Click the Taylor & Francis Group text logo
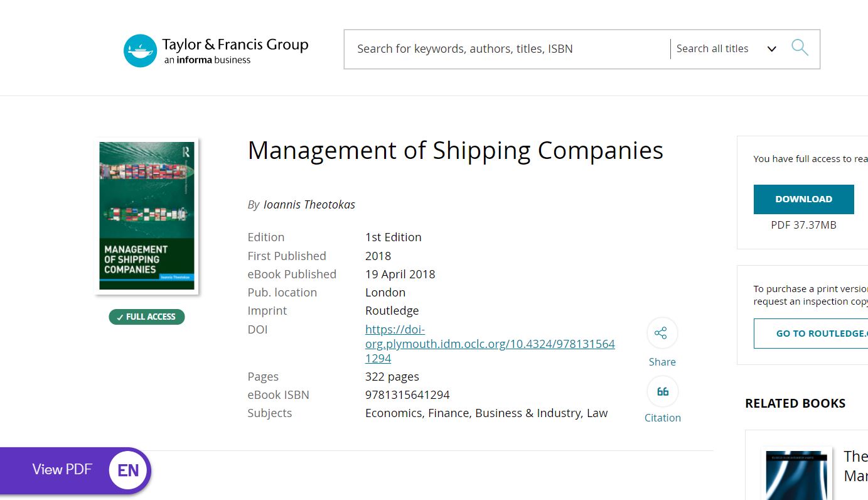Screen dimensions: 868x500 (235, 50)
